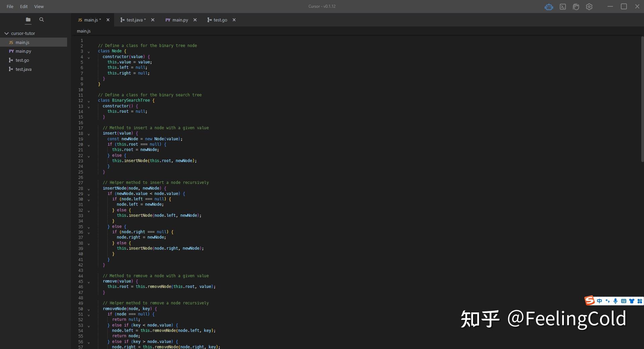Viewport: 644px width, 349px height.
Task: Toggle punctuation mode on Sogou input bar
Action: (x=607, y=301)
